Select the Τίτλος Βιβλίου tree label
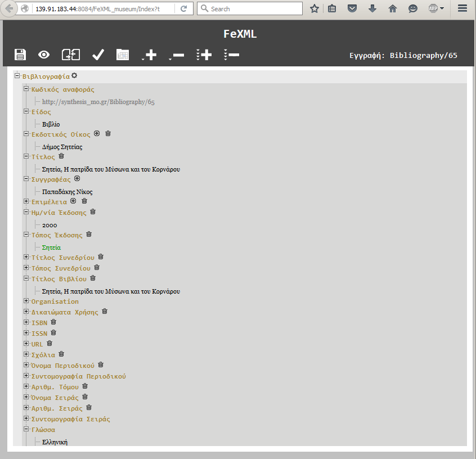 [59, 278]
